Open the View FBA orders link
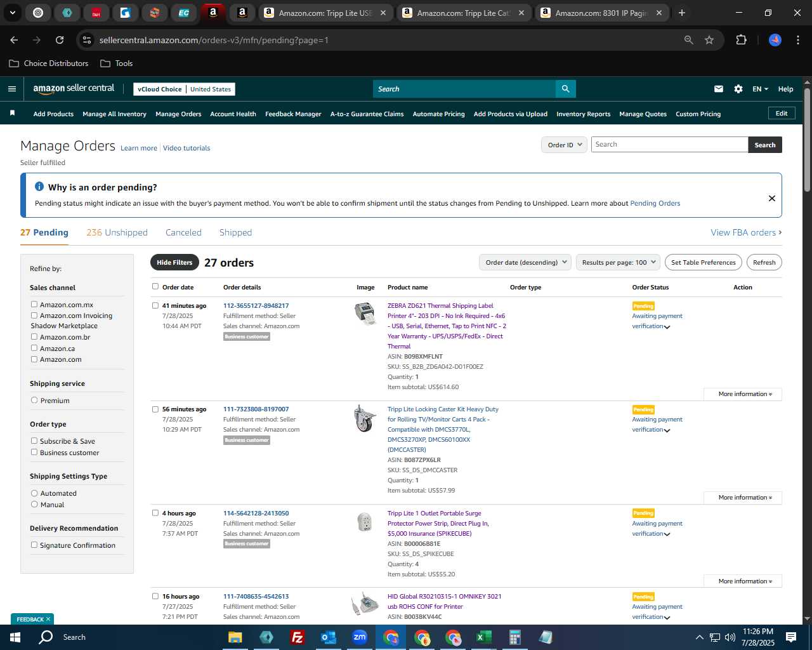The image size is (812, 650). [x=746, y=232]
